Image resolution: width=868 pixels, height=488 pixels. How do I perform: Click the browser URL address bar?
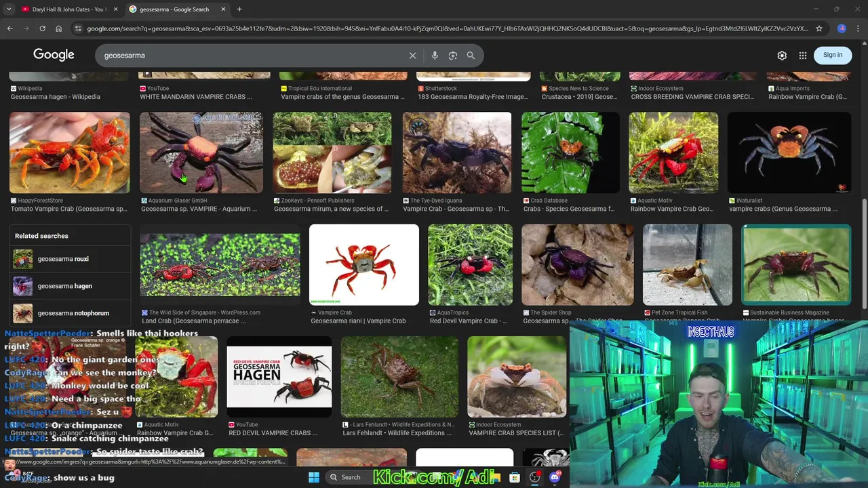(448, 28)
